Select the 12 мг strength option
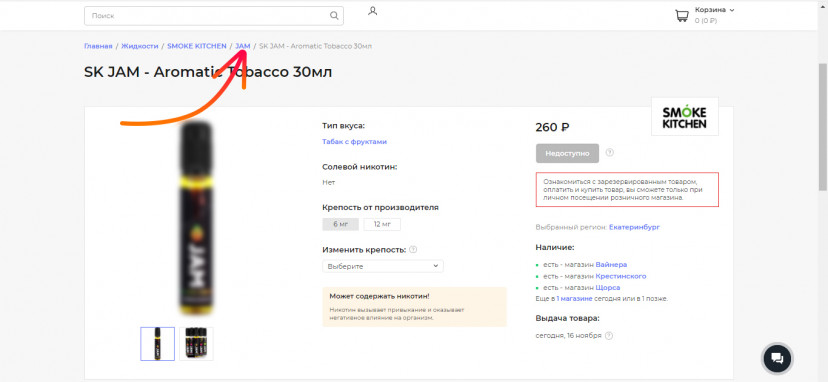828x382 pixels. (x=382, y=225)
